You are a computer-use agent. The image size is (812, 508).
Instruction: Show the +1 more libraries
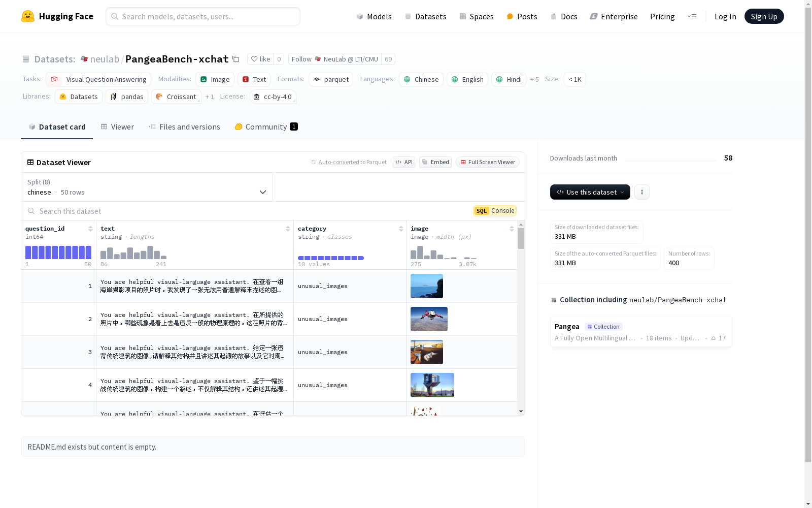click(210, 97)
